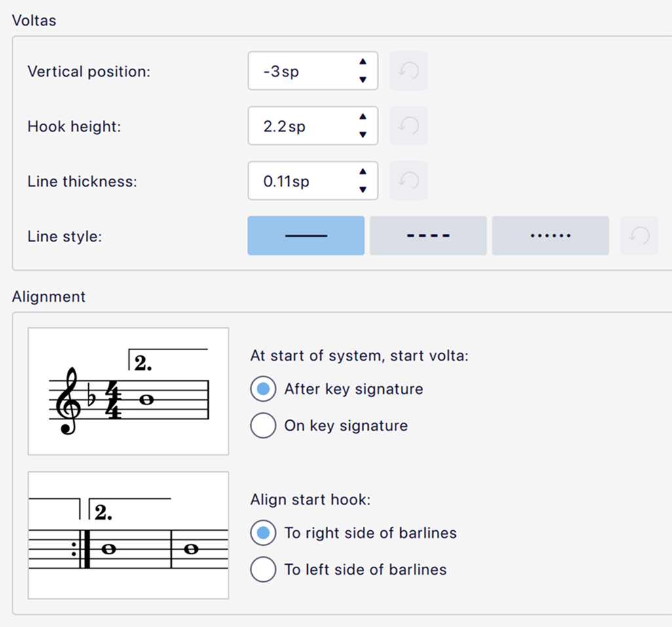
Task: Increase Line thickness value
Action: [x=363, y=172]
